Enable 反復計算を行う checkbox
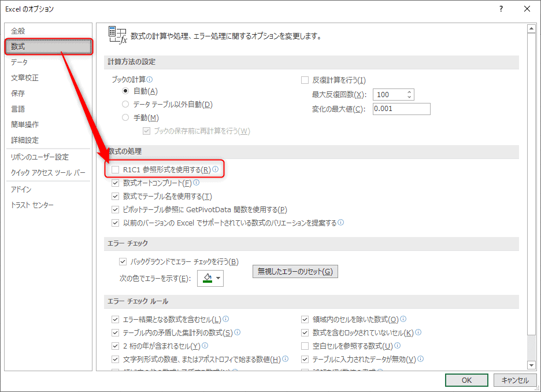 pos(305,80)
